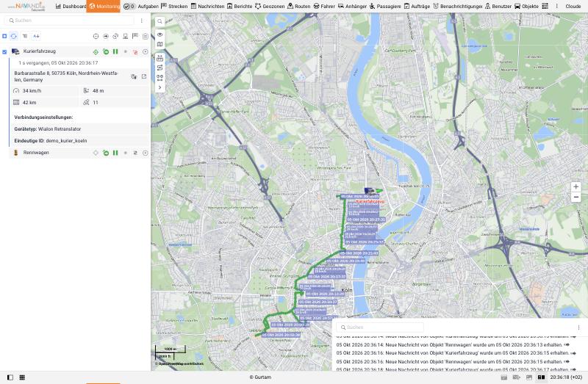Screen dimensions: 588x384
Task: Click the zero-count tasks badge in top bar
Action: click(129, 7)
